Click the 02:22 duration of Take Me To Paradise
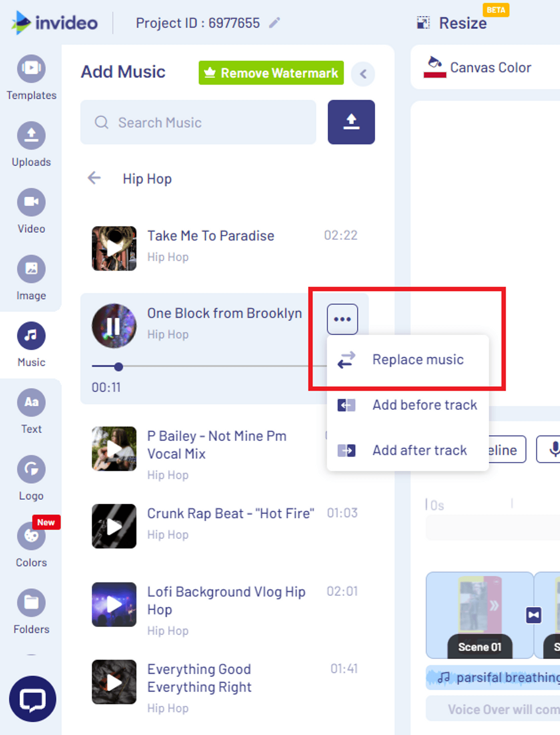This screenshot has width=560, height=735. (341, 235)
